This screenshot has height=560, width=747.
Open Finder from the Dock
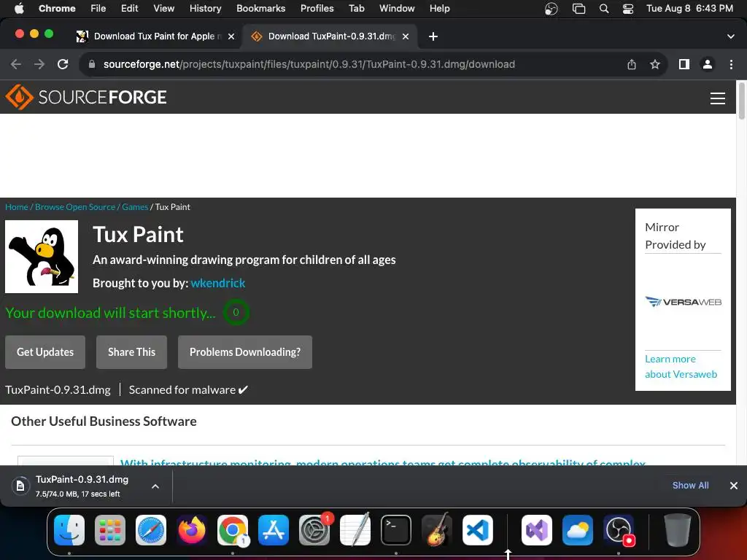[69, 529]
